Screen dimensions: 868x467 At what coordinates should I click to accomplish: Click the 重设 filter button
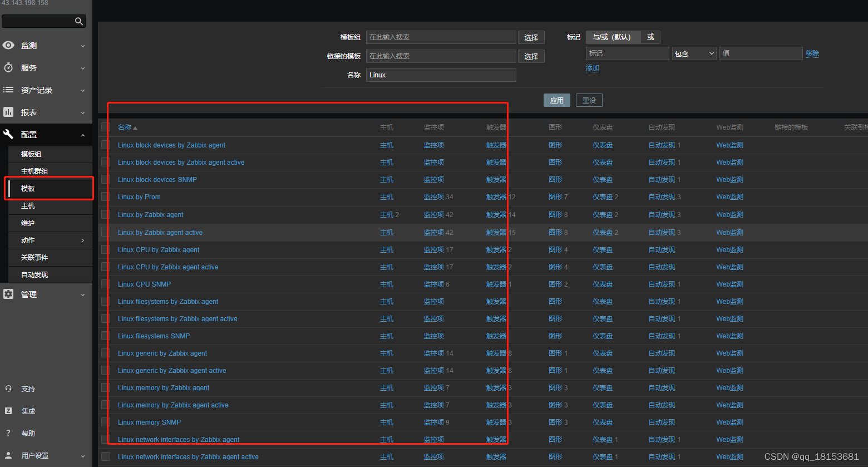tap(589, 100)
